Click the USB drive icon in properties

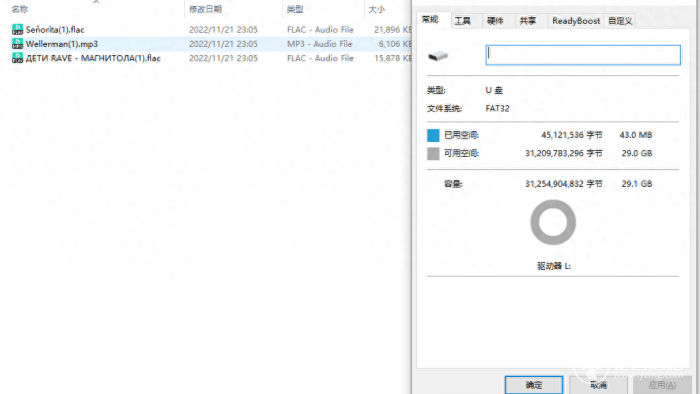point(438,56)
